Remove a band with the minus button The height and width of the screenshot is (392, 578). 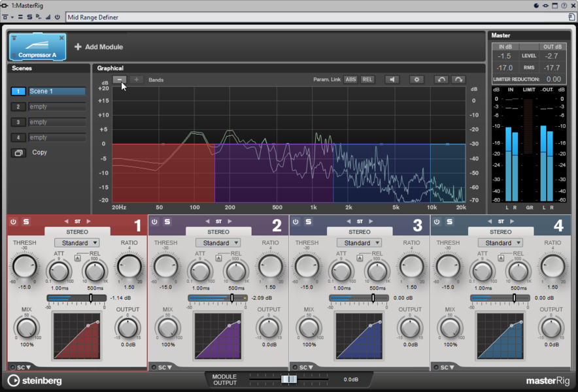coord(120,80)
